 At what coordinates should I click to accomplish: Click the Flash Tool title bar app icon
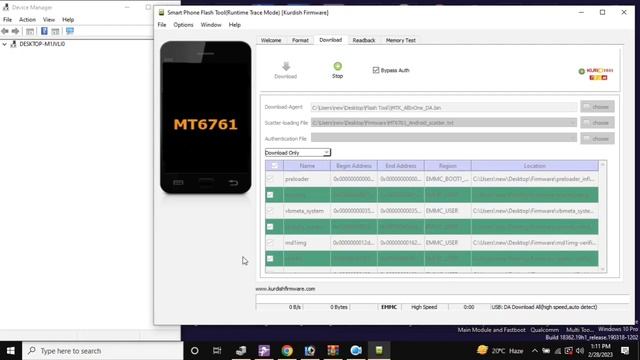(x=161, y=13)
